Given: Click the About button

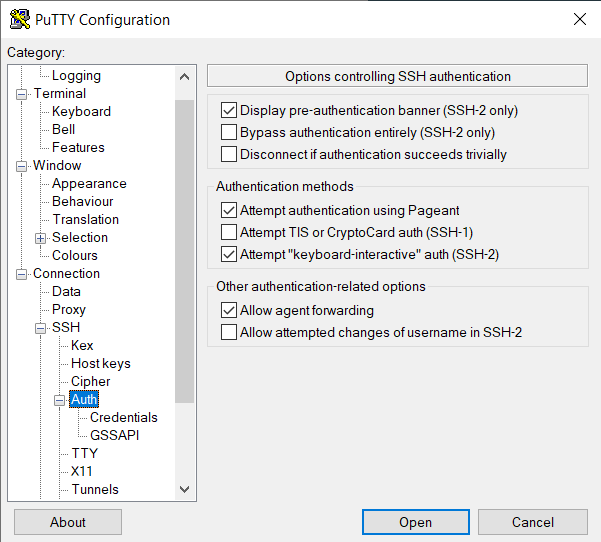Looking at the screenshot, I should (x=68, y=522).
